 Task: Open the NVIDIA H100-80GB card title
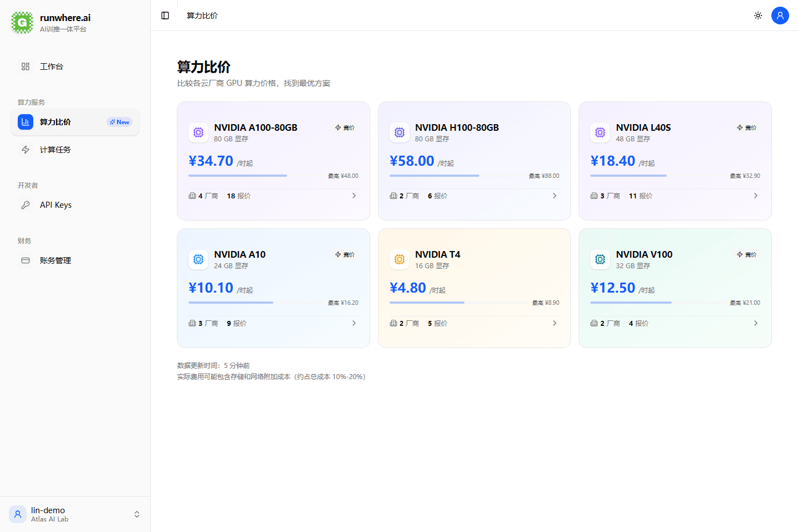tap(457, 127)
